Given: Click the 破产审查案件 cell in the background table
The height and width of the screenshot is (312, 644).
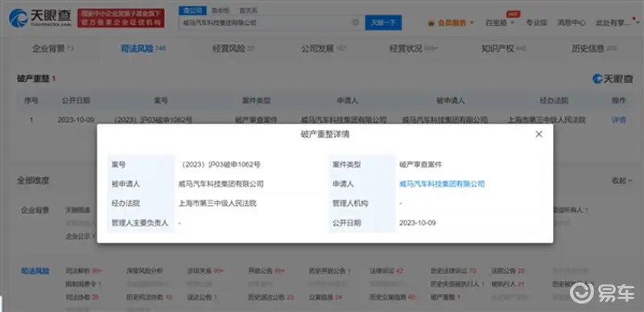Looking at the screenshot, I should point(256,120).
